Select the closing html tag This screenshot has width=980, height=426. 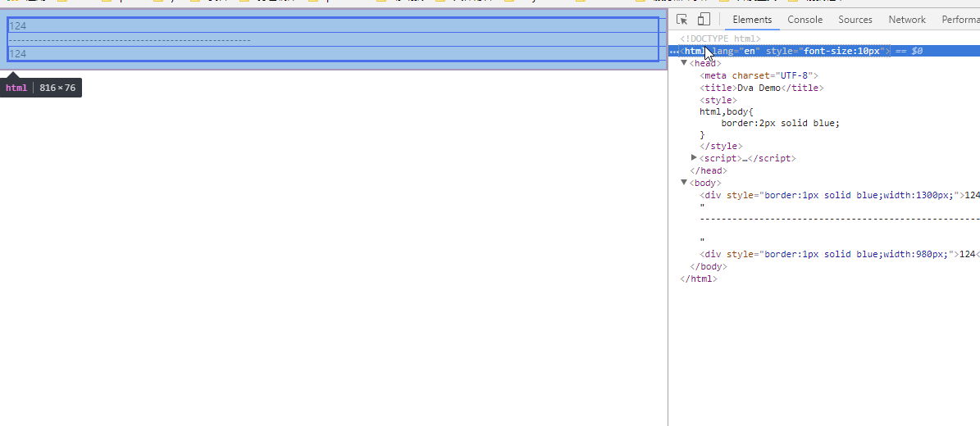click(x=699, y=279)
